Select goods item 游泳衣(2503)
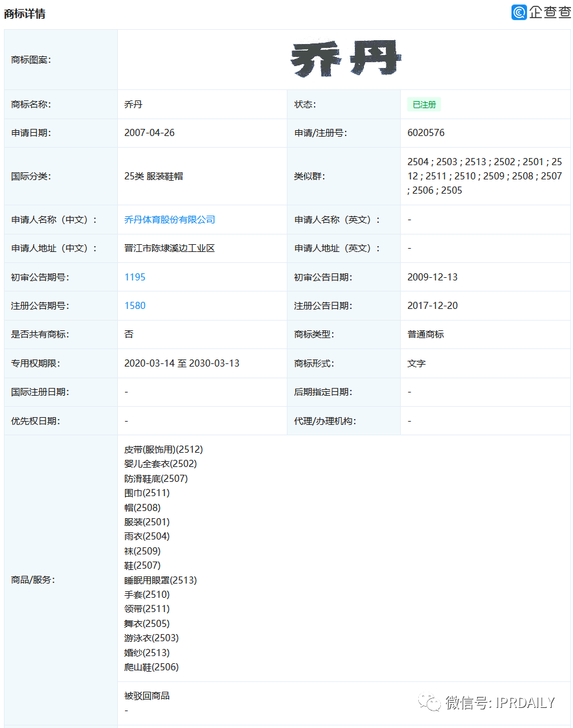Image resolution: width=573 pixels, height=728 pixels. (x=152, y=639)
